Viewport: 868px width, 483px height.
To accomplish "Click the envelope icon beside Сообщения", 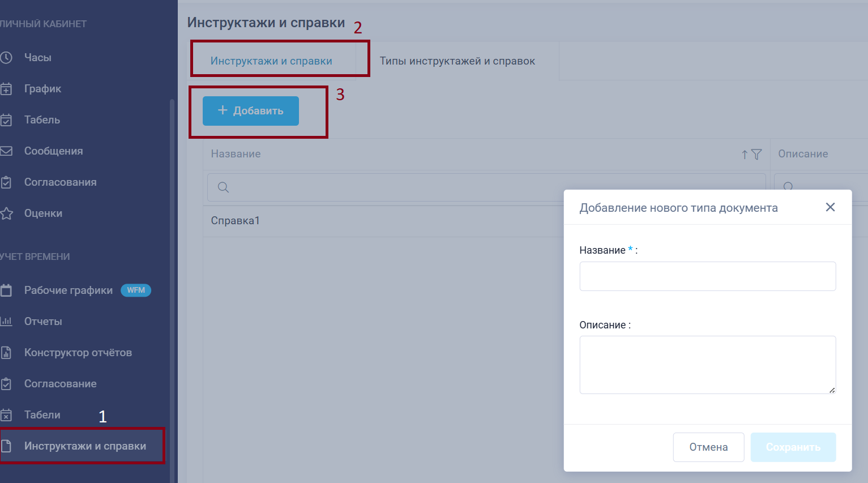I will click(6, 151).
